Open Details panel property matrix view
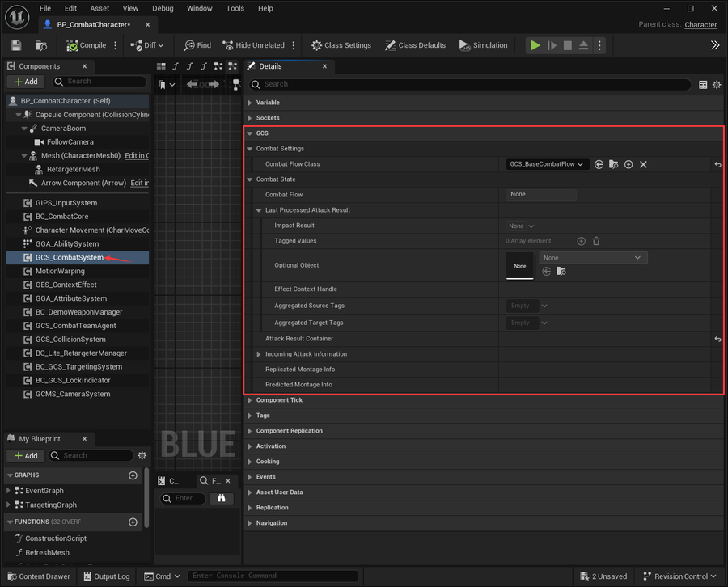This screenshot has height=587, width=728. click(703, 84)
